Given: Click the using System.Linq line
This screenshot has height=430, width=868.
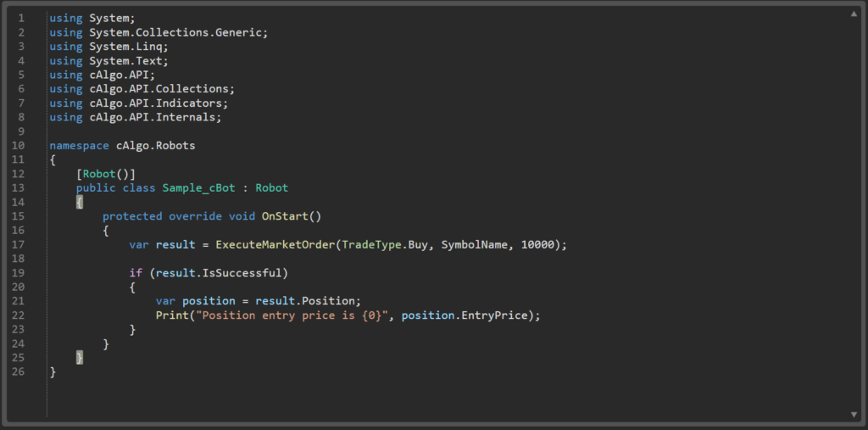Looking at the screenshot, I should (108, 46).
